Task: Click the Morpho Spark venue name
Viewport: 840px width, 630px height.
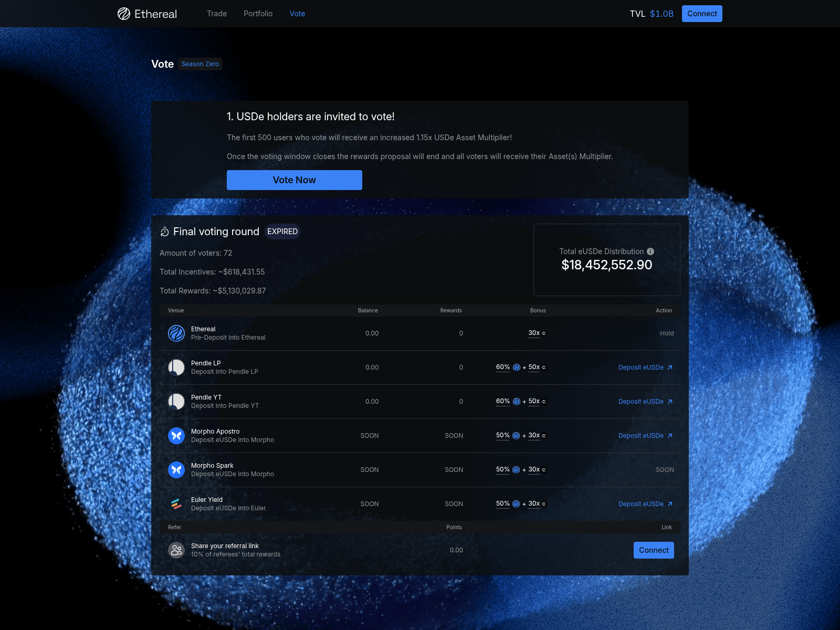Action: (212, 466)
